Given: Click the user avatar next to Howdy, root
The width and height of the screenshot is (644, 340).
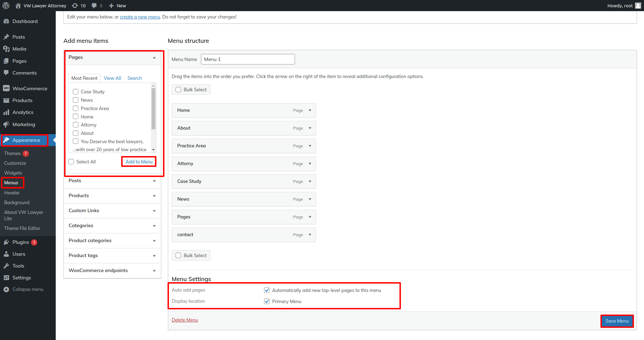Looking at the screenshot, I should click(638, 6).
